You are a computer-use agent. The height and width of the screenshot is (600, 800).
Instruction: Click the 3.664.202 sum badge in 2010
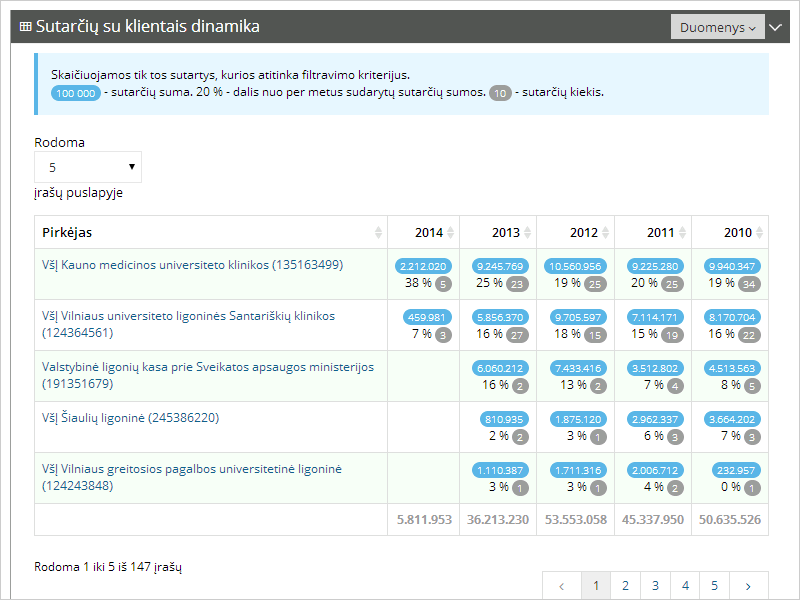point(732,419)
